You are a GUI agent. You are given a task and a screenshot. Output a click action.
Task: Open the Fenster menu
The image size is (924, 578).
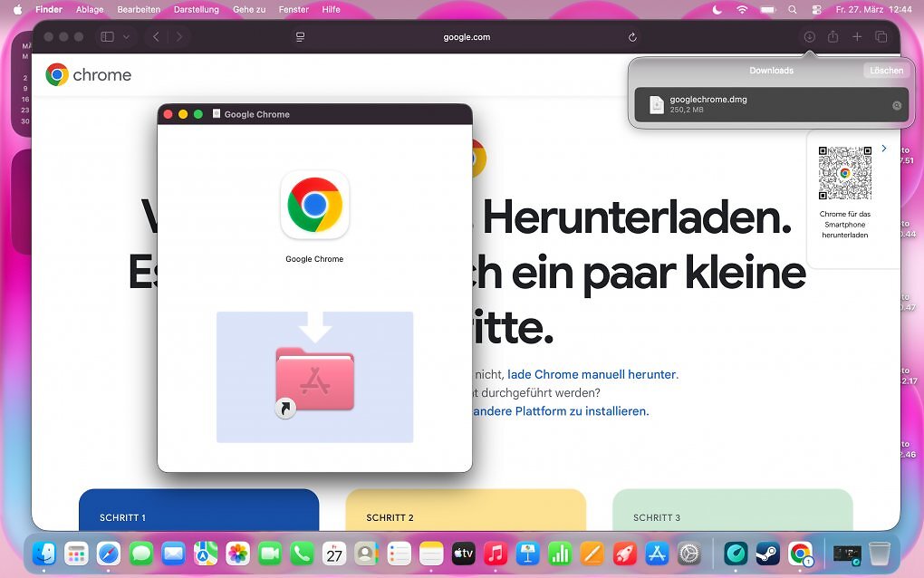pos(294,9)
